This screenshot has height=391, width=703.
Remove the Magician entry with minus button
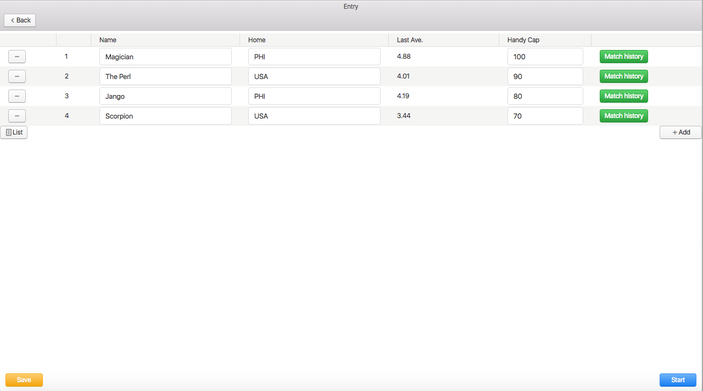coord(17,56)
